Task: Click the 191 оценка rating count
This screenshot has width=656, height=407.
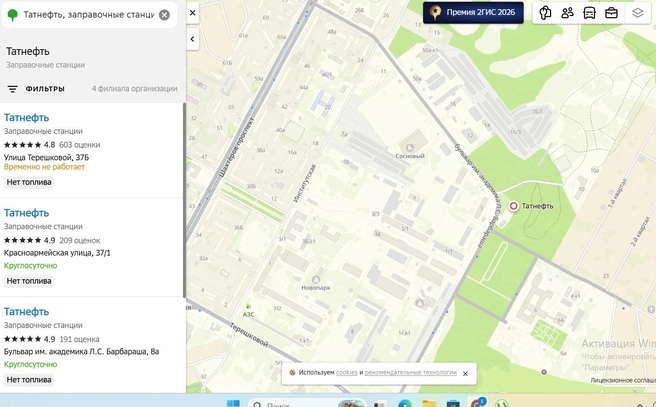Action: pos(79,339)
